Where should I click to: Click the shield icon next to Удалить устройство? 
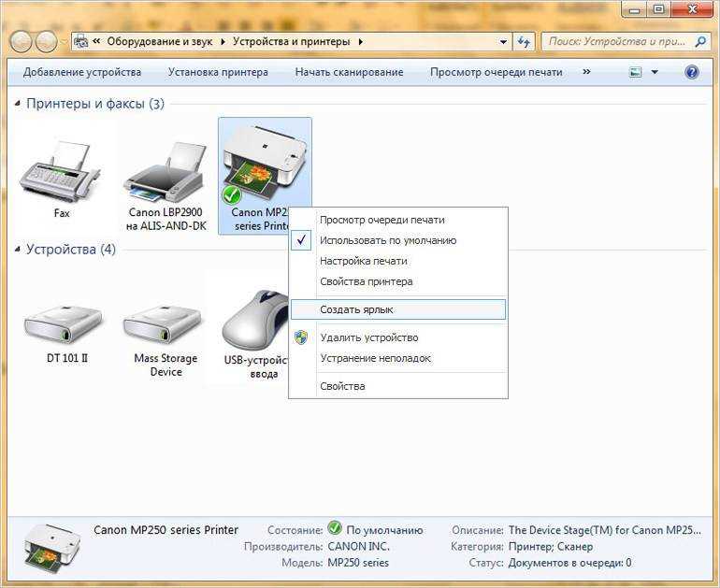[x=301, y=337]
